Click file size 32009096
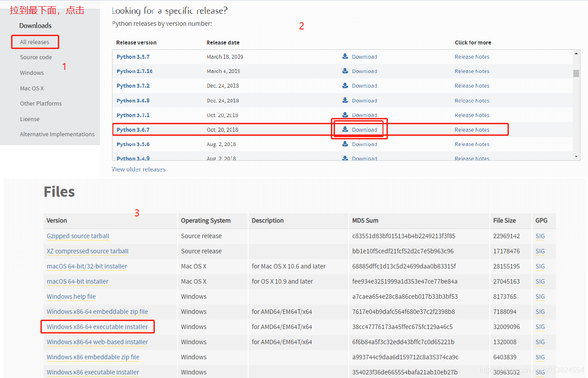The image size is (588, 378). pyautogui.click(x=507, y=327)
